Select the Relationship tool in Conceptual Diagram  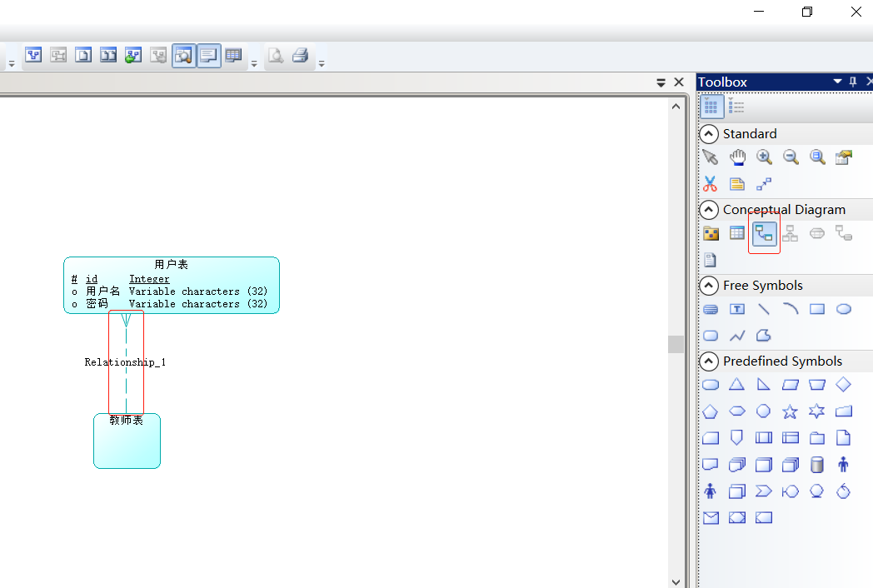764,233
